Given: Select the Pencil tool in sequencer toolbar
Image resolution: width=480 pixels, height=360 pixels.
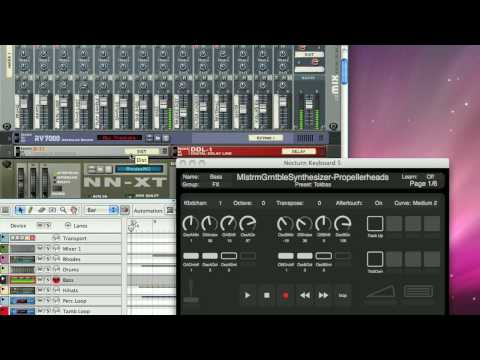Looking at the screenshot, I should (x=31, y=210).
